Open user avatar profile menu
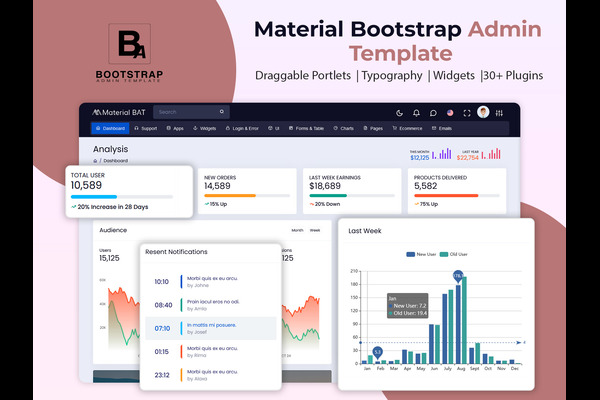 483,112
